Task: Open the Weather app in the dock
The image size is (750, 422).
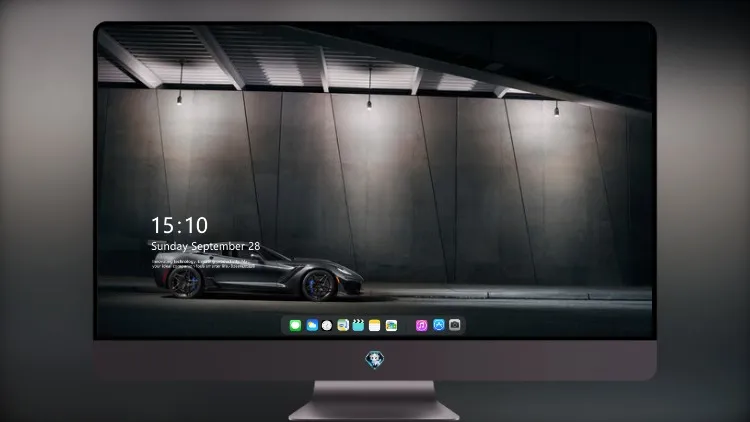Action: pos(312,325)
